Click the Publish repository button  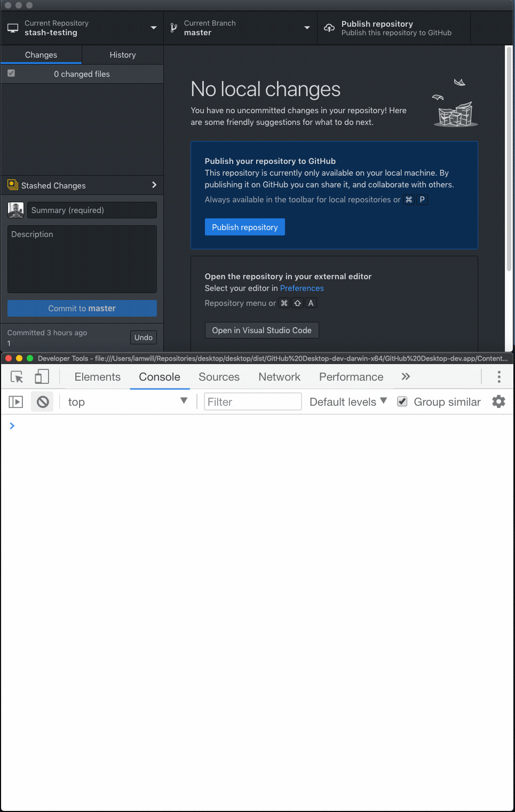pyautogui.click(x=244, y=227)
